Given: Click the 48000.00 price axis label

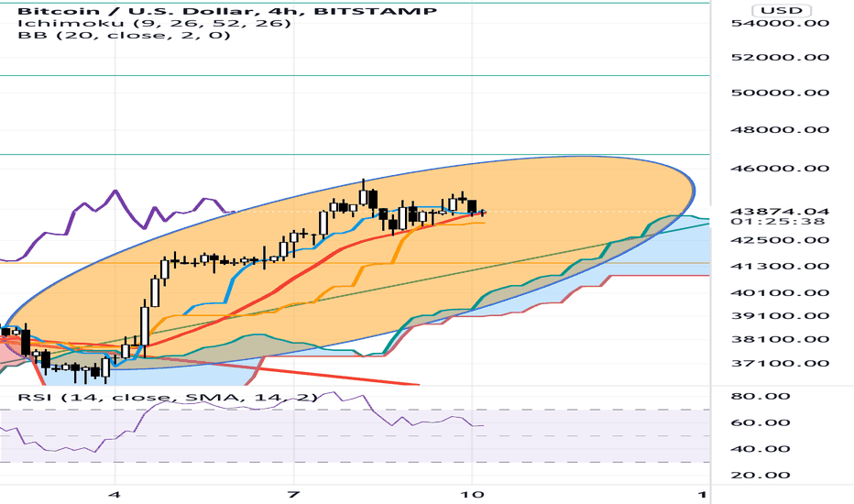Looking at the screenshot, I should (780, 130).
